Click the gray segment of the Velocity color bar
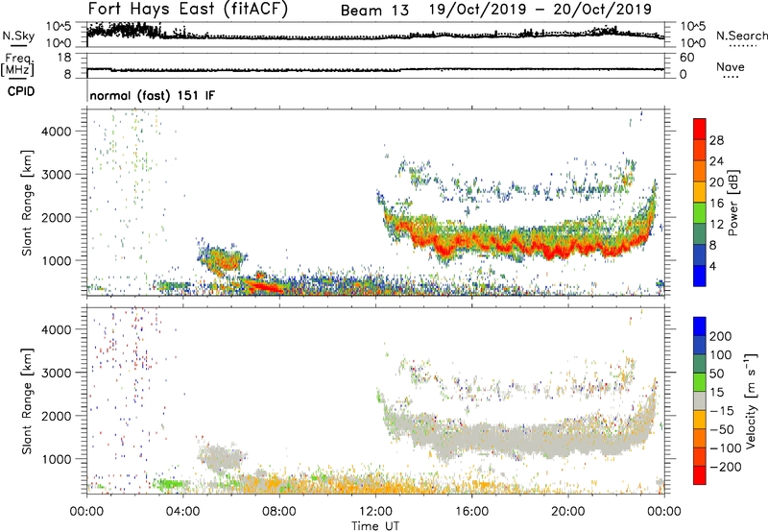This screenshot has height=532, width=768. coord(700,400)
